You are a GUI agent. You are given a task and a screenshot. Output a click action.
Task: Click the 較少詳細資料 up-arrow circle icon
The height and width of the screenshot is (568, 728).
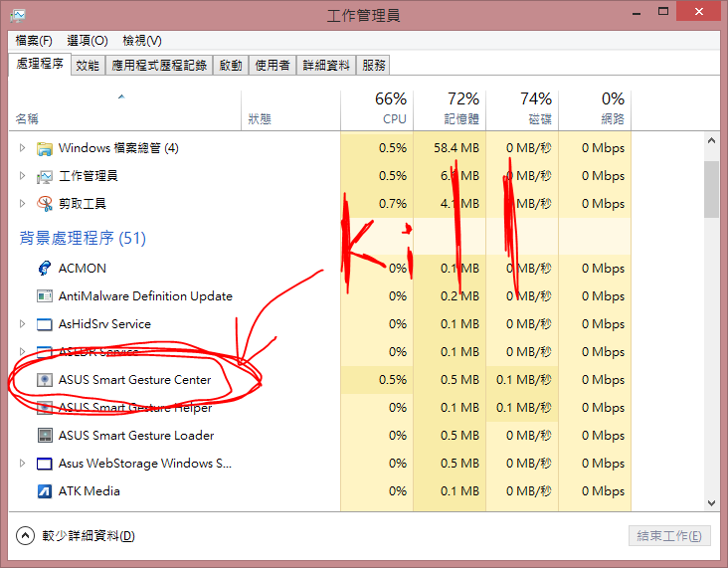(25, 535)
